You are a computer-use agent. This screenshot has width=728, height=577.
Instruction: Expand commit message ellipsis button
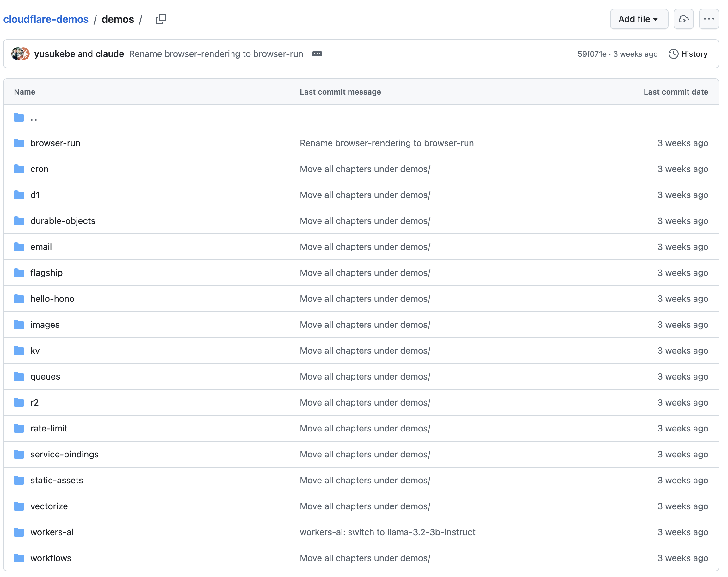tap(317, 54)
